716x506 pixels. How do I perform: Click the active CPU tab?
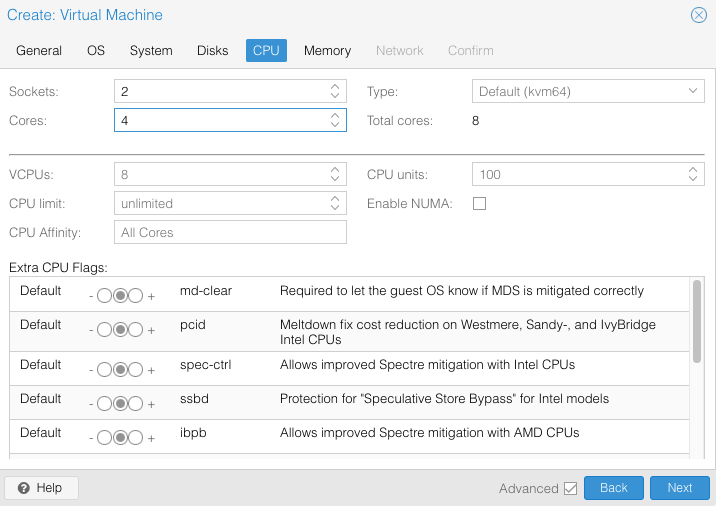click(266, 50)
